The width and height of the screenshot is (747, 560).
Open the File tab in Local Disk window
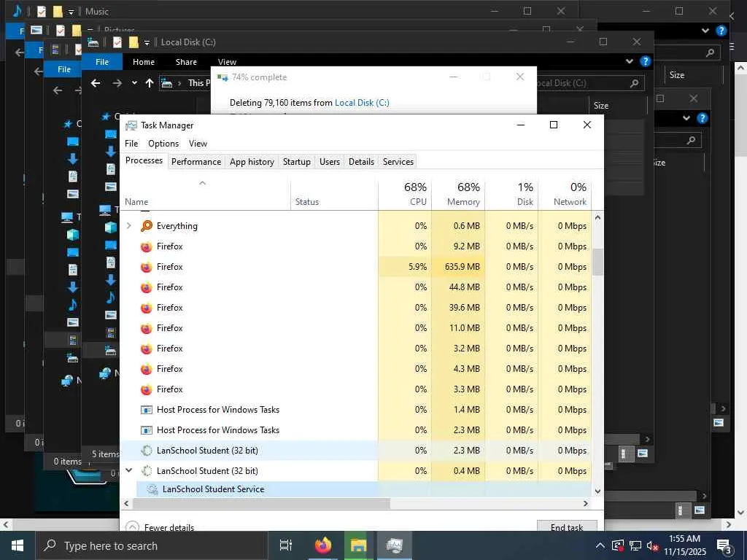tap(102, 62)
